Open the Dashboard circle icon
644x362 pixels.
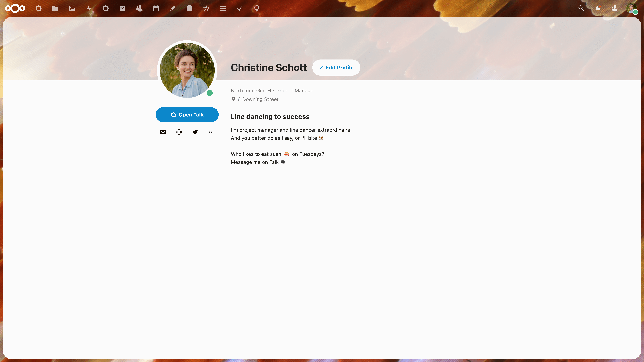[38, 8]
